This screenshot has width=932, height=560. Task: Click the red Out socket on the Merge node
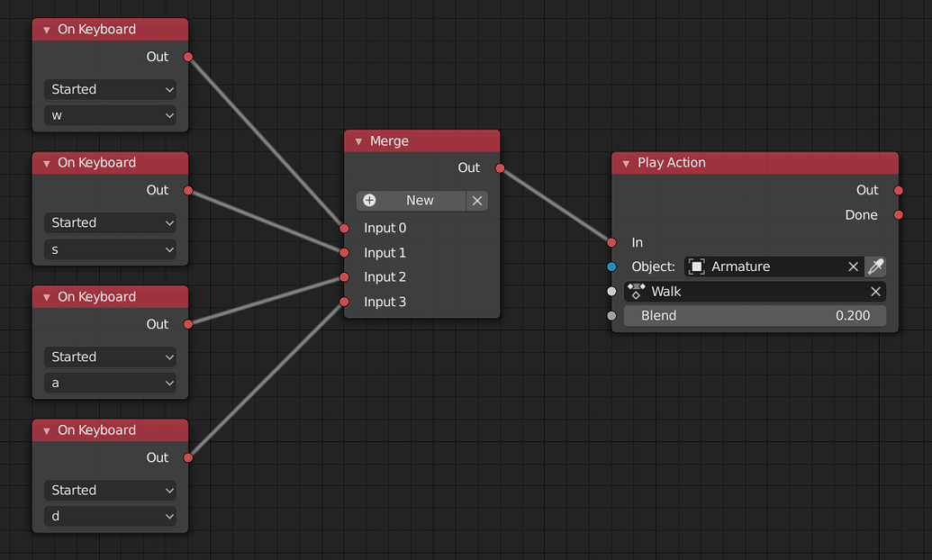[500, 167]
